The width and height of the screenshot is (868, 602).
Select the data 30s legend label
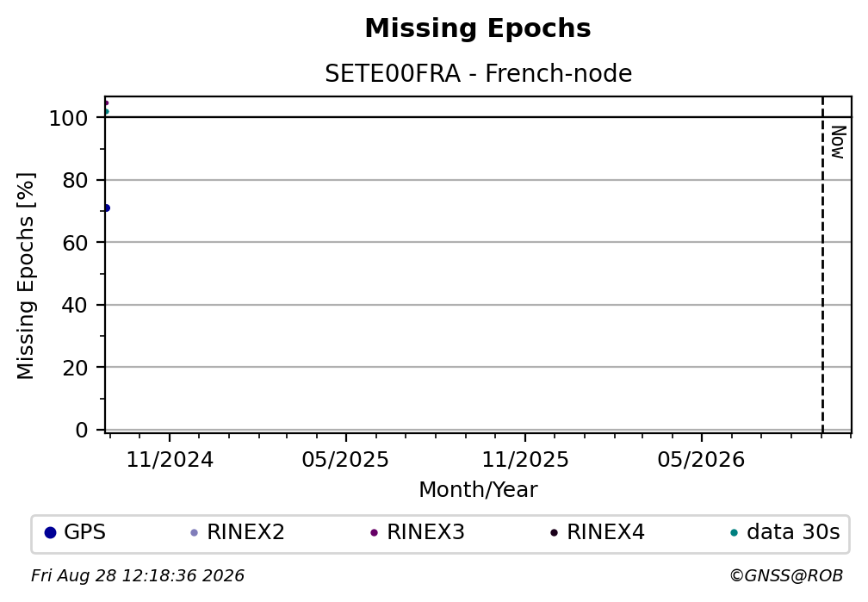click(x=793, y=532)
